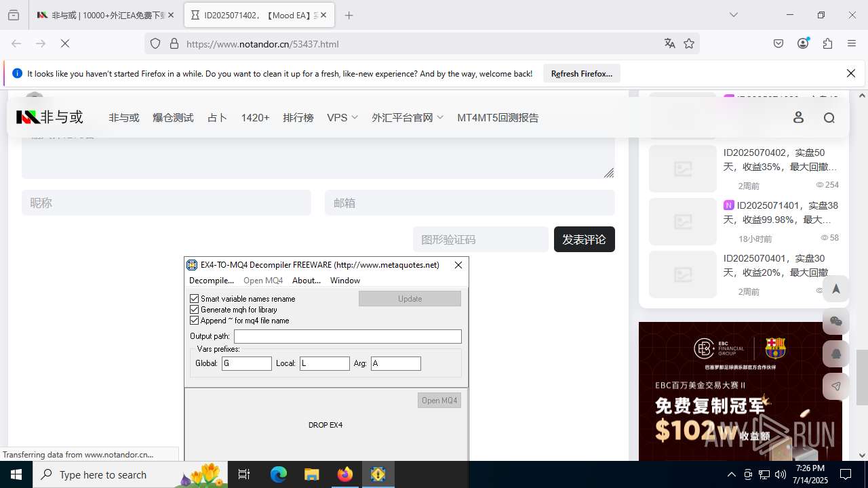Click the 发表评论 submit button

(x=584, y=239)
